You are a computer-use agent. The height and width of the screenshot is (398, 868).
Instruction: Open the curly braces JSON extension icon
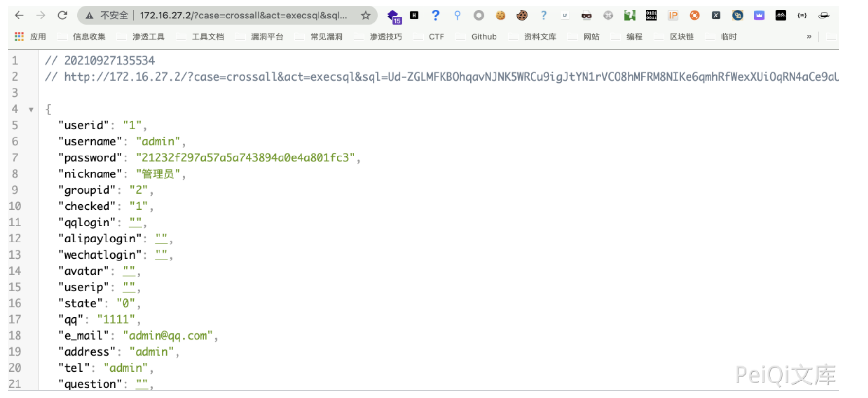coord(802,16)
